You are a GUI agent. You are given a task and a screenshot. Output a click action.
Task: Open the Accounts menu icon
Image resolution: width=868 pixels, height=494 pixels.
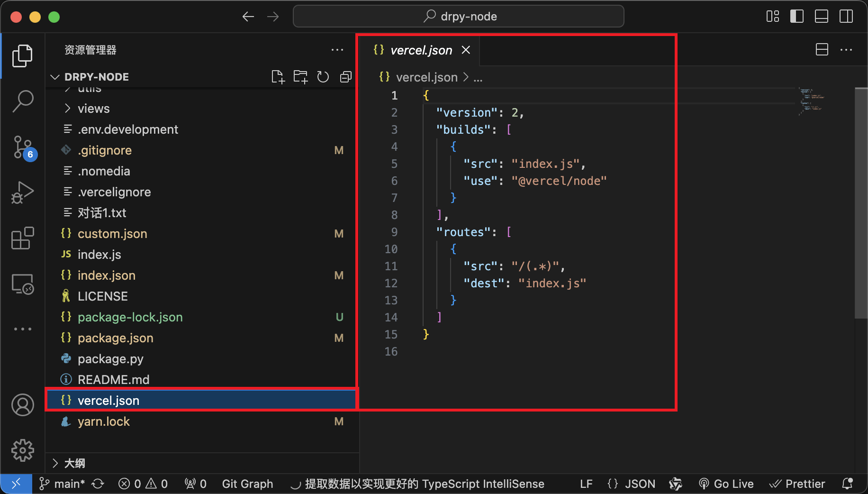point(22,405)
